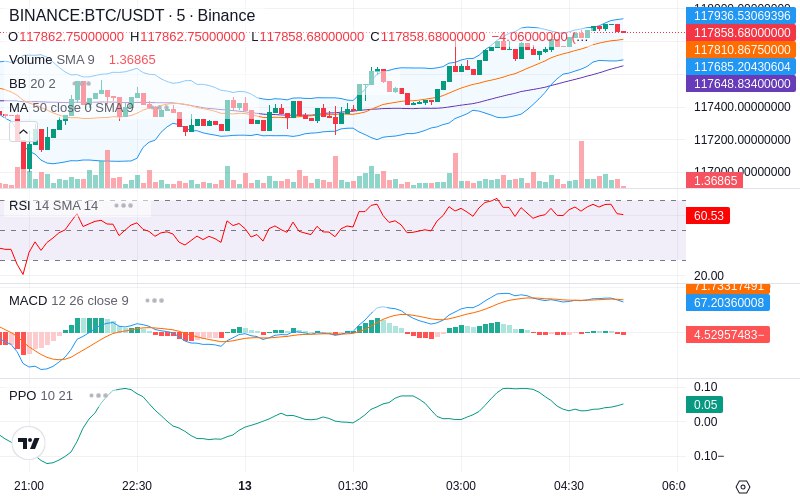Select the MA 50 close indicator legend

pos(71,108)
